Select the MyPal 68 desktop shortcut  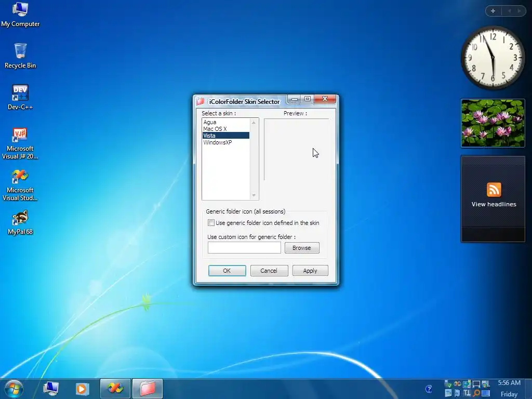[20, 222]
